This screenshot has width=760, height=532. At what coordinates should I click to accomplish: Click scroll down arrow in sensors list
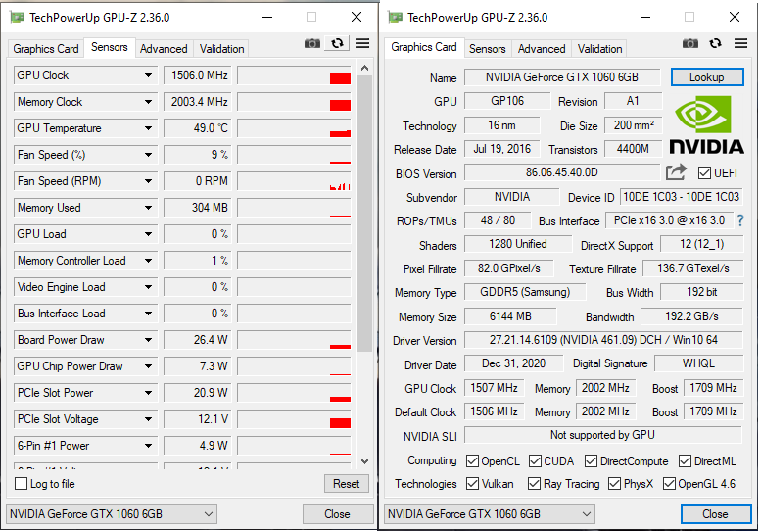click(x=365, y=461)
